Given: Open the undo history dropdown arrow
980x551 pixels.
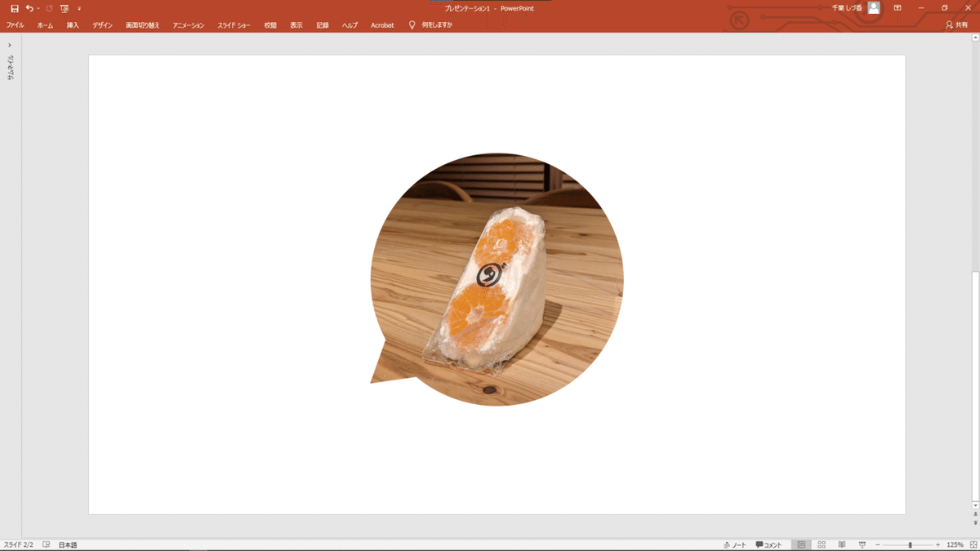Looking at the screenshot, I should tap(38, 8).
